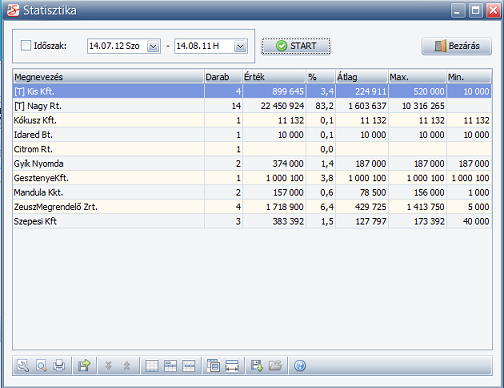Click the START button
The width and height of the screenshot is (504, 388).
(296, 46)
